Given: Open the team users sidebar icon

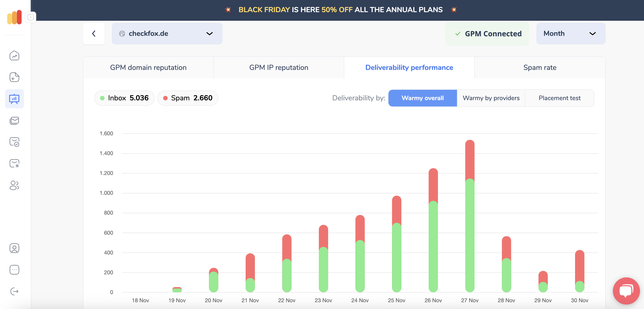Looking at the screenshot, I should (x=14, y=185).
